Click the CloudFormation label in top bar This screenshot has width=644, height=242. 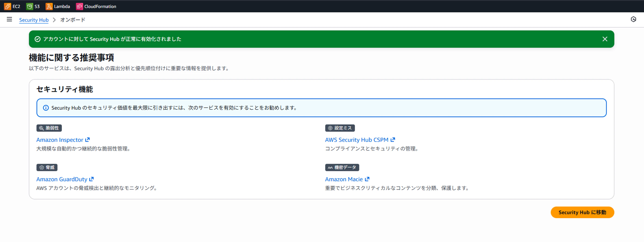pyautogui.click(x=100, y=6)
